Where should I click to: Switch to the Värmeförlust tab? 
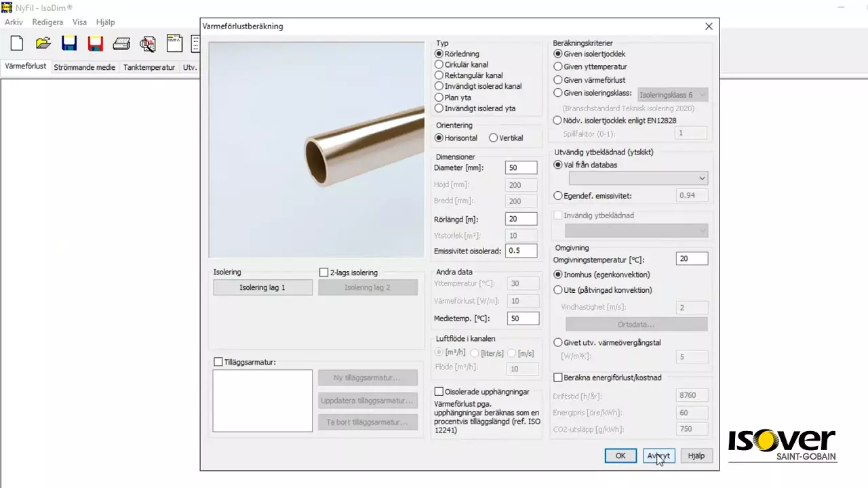tap(25, 66)
